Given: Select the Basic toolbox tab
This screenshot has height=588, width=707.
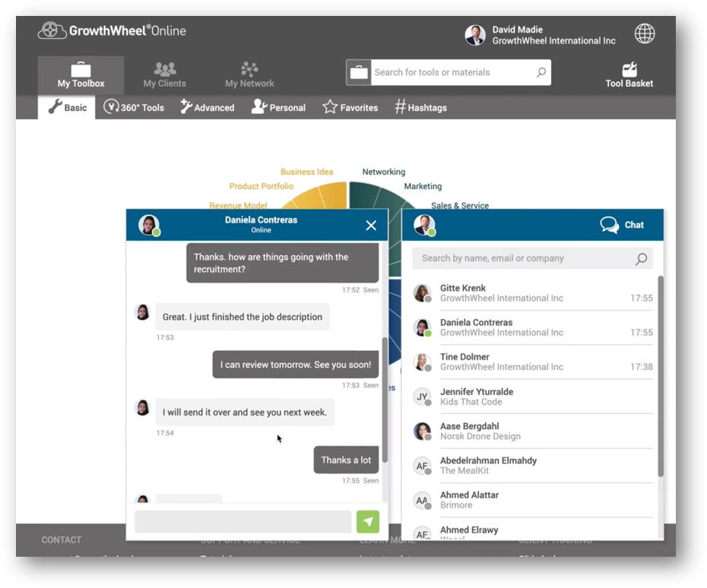Looking at the screenshot, I should (67, 107).
